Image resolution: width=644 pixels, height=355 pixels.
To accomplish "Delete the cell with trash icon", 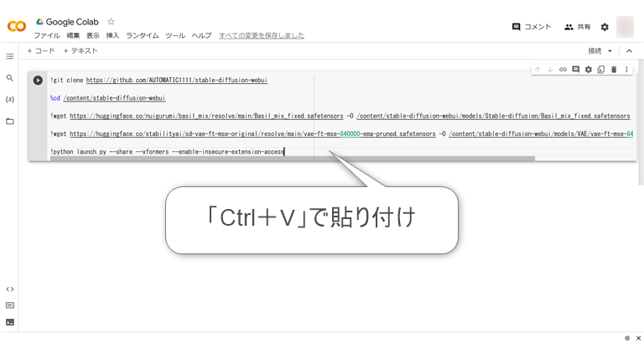I will 614,70.
